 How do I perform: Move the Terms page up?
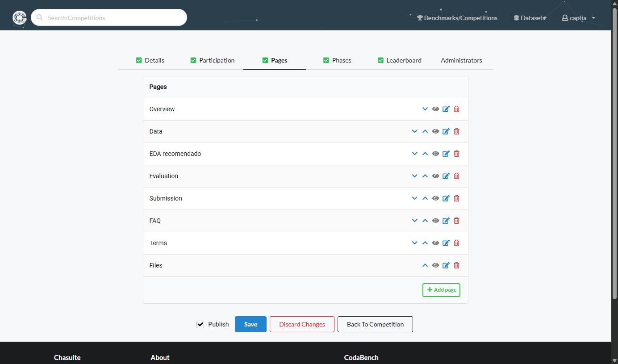tap(425, 243)
